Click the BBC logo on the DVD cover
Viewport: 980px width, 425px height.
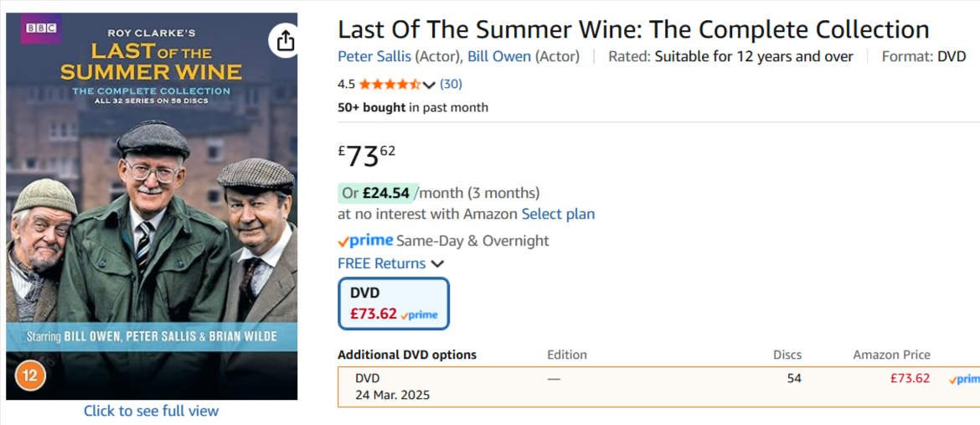point(41,29)
